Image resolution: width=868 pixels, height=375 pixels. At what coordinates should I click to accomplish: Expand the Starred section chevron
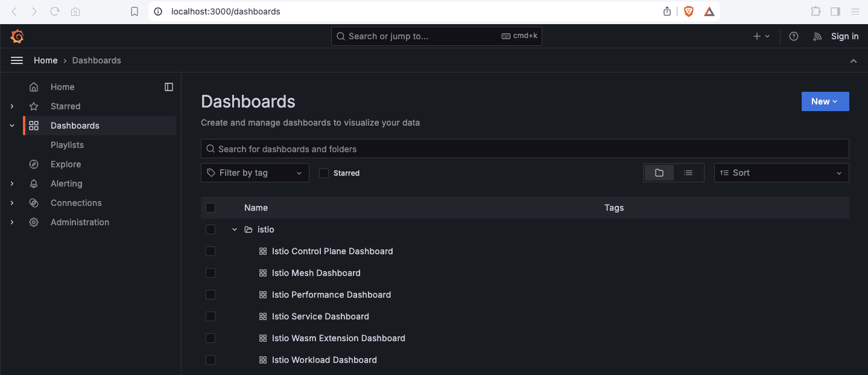point(12,106)
